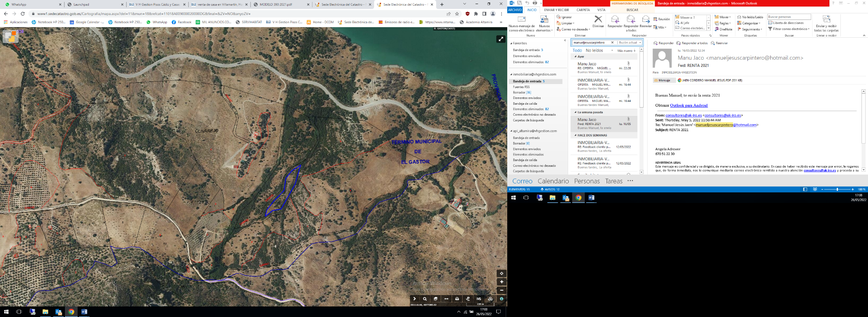Viewport: 868px width, 317px height.
Task: Collapse the inmobiliaria@vhgestion.com folder tree
Action: [x=511, y=75]
